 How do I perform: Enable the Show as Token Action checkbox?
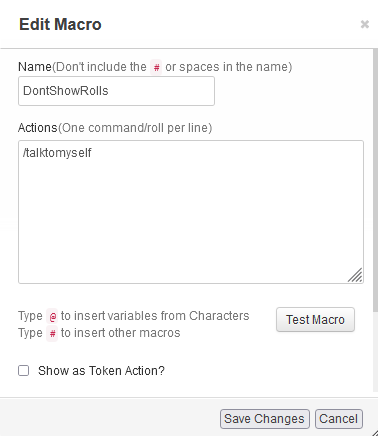(23, 371)
